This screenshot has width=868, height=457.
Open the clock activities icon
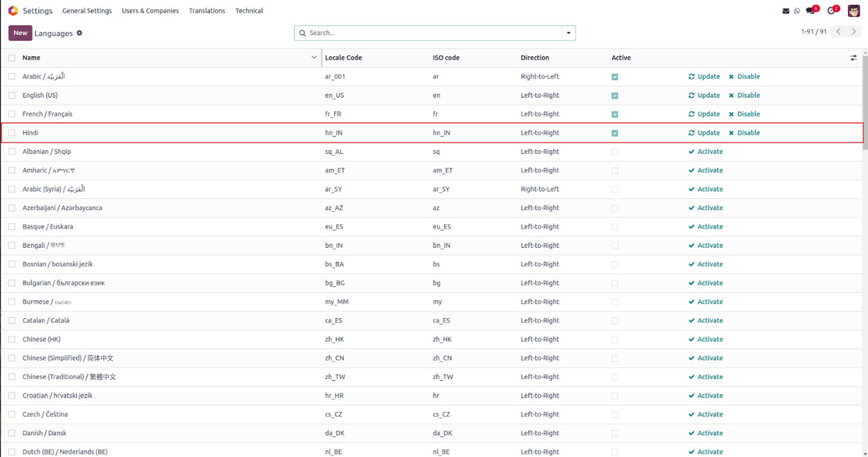click(832, 11)
